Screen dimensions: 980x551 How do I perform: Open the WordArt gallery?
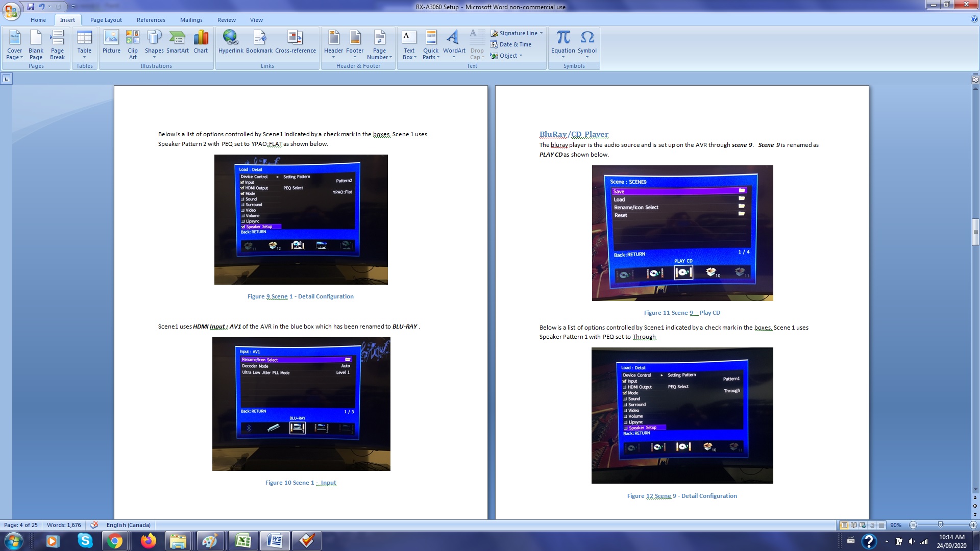(454, 45)
